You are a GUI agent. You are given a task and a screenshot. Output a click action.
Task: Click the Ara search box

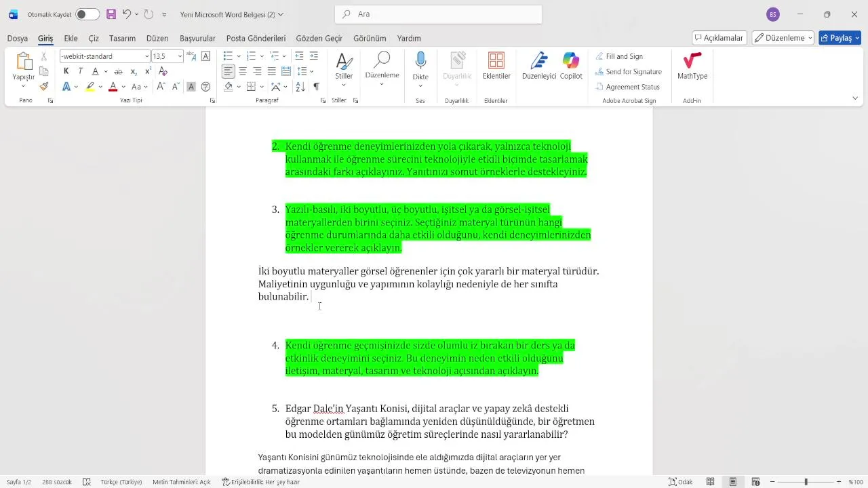(438, 14)
